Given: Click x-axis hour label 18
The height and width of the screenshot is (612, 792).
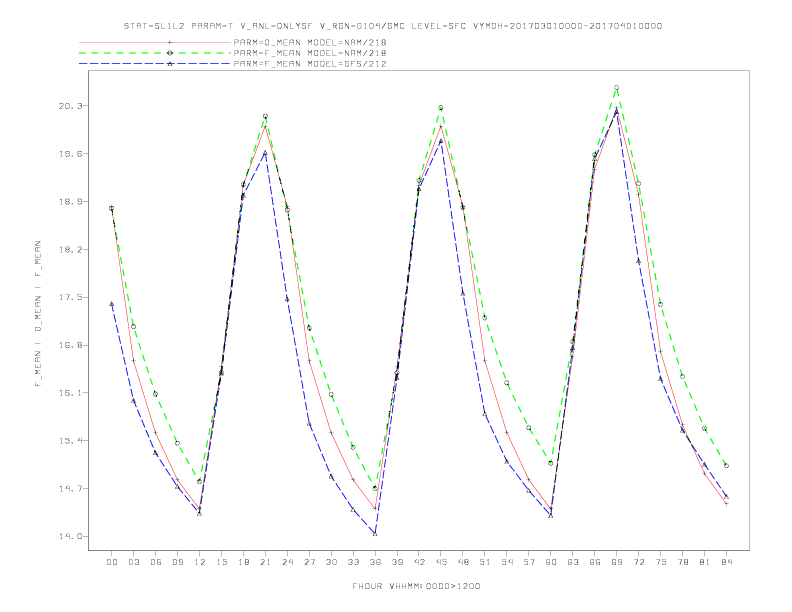Looking at the screenshot, I should 243,562.
